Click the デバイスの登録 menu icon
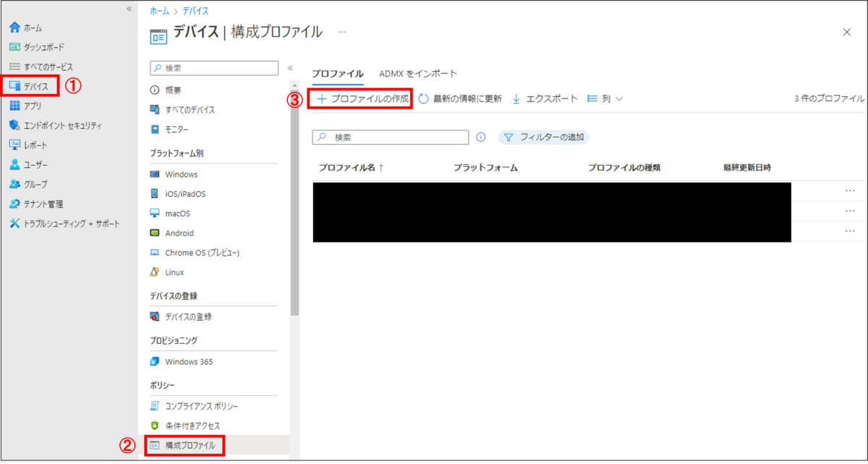This screenshot has height=464, width=868. click(154, 316)
